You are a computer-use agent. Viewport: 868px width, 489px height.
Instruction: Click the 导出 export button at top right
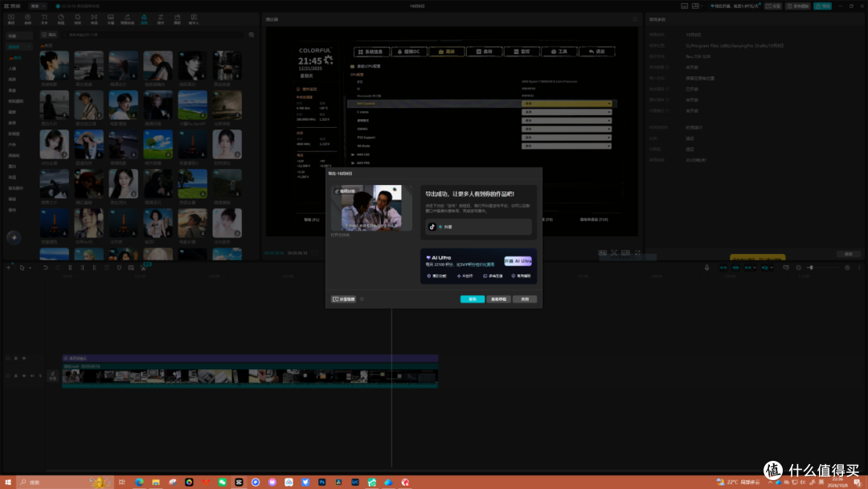pos(823,6)
